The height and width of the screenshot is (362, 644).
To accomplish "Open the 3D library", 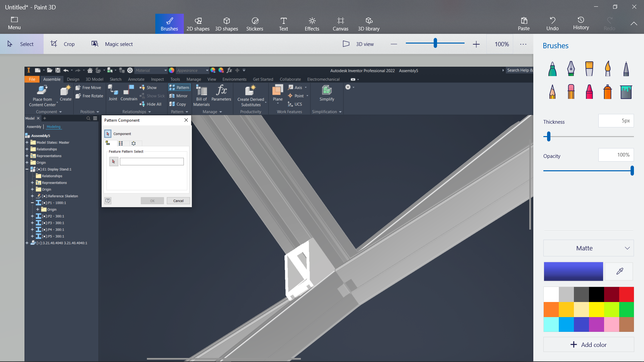I will 368,23.
